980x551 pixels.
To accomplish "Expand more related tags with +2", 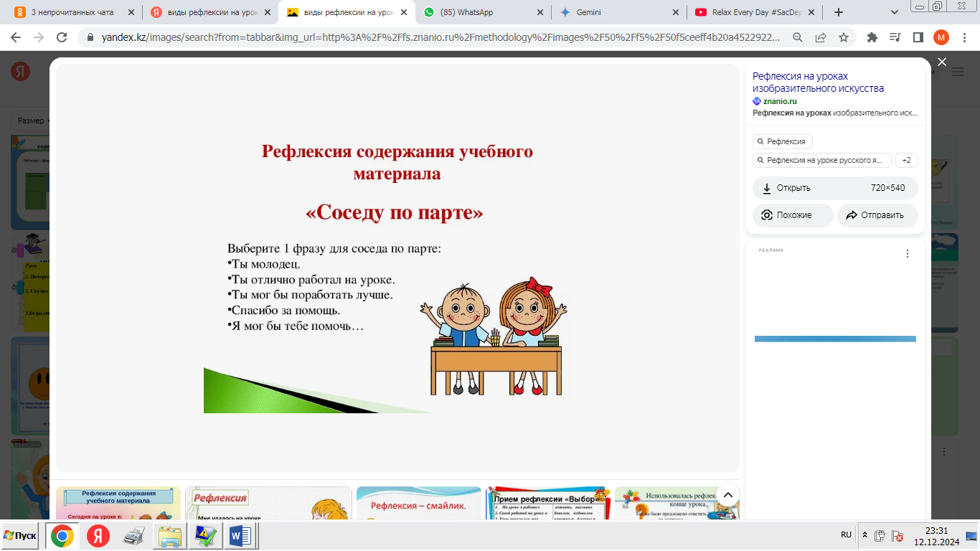I will 906,161.
